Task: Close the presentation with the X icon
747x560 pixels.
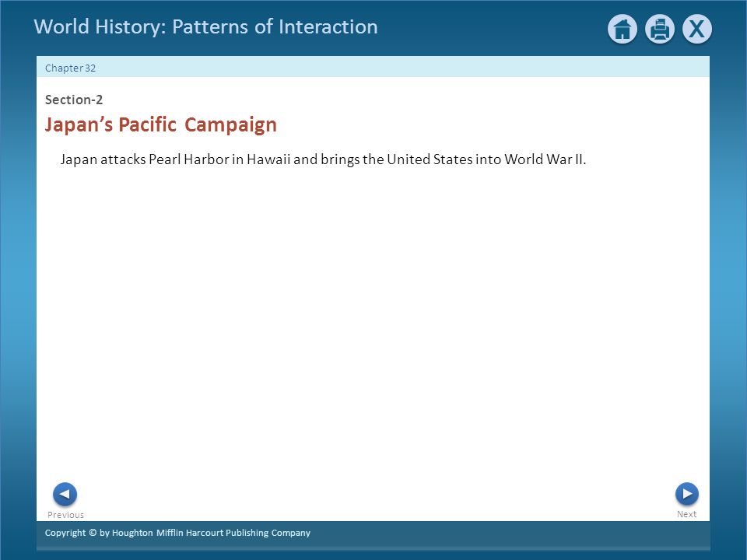Action: pyautogui.click(x=697, y=29)
